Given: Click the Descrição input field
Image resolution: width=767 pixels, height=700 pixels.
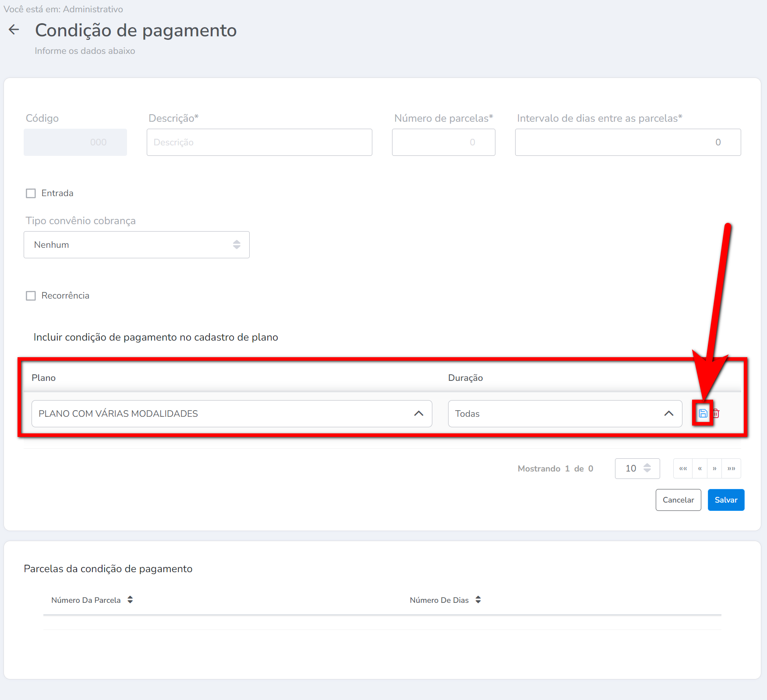Looking at the screenshot, I should click(x=259, y=142).
